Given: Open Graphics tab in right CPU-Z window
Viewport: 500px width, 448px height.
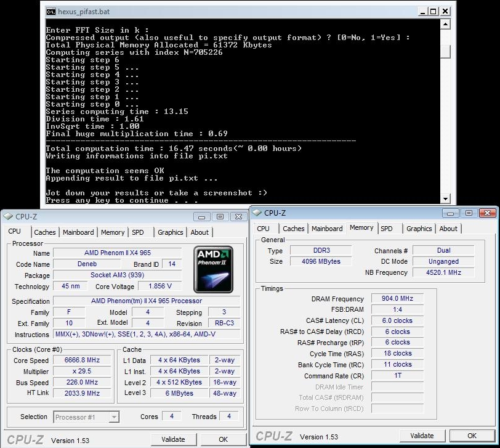Looking at the screenshot, I should [419, 229].
